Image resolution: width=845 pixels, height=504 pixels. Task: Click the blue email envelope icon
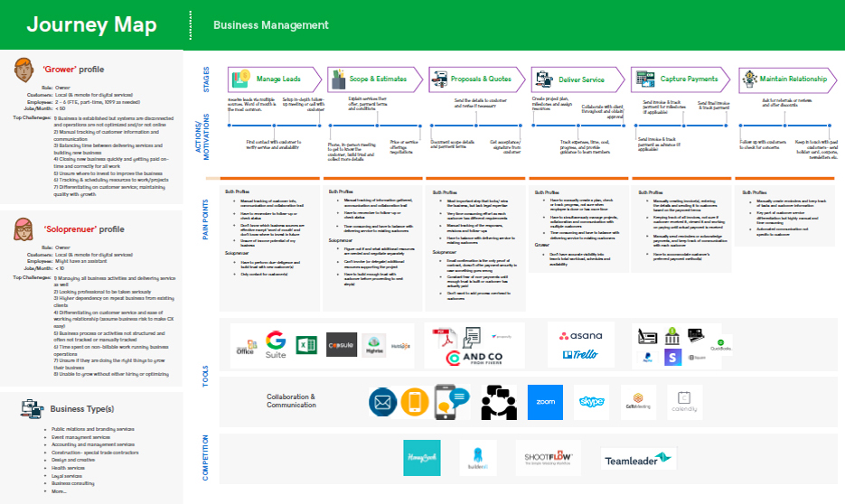click(x=382, y=402)
